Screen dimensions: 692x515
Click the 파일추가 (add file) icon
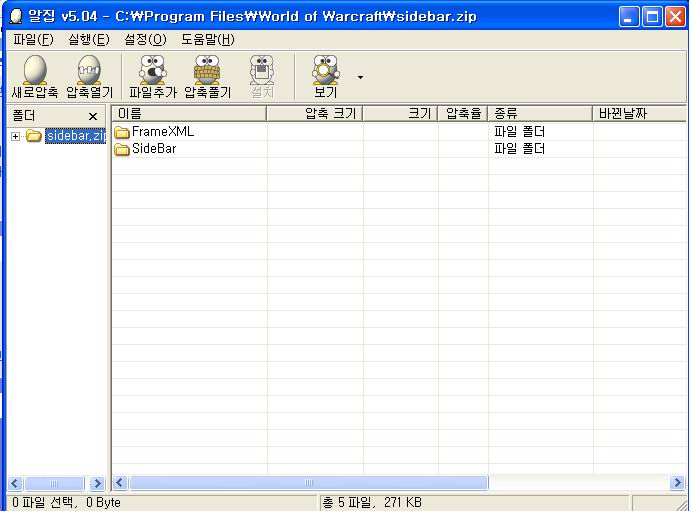pyautogui.click(x=152, y=70)
